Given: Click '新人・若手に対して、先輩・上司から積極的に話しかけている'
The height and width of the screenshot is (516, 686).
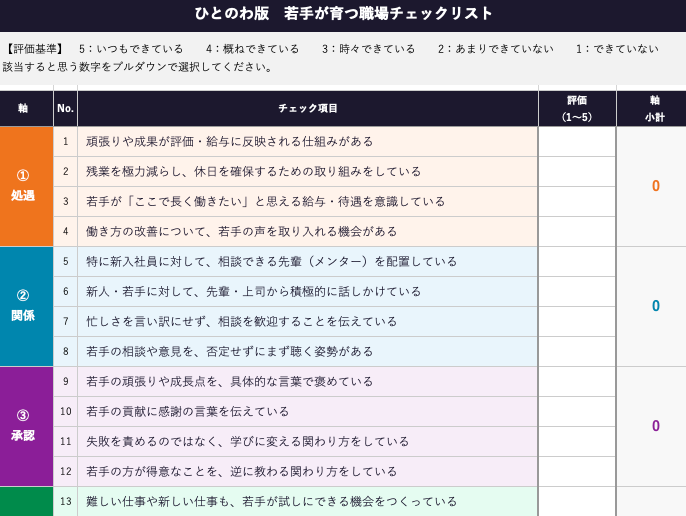Looking at the screenshot, I should click(253, 291).
